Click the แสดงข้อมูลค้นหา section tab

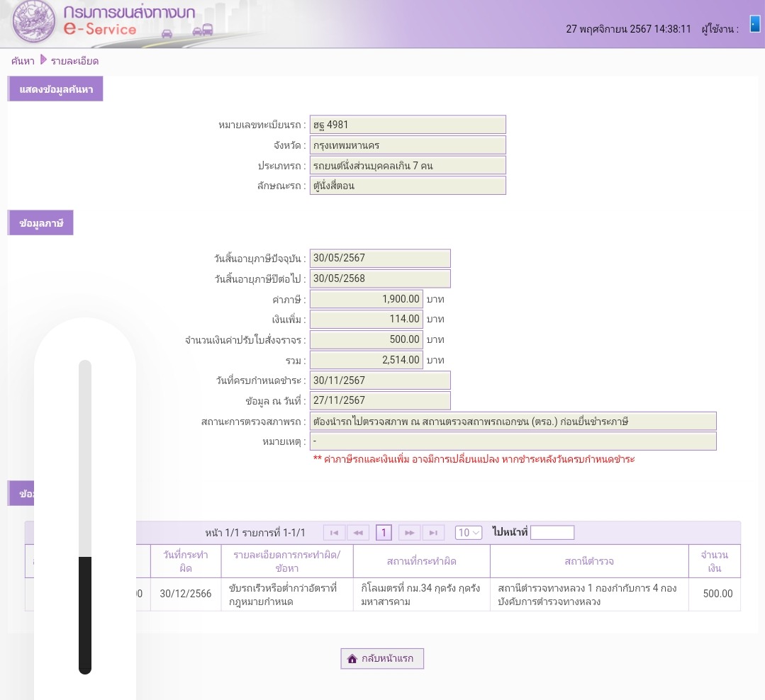(x=55, y=89)
